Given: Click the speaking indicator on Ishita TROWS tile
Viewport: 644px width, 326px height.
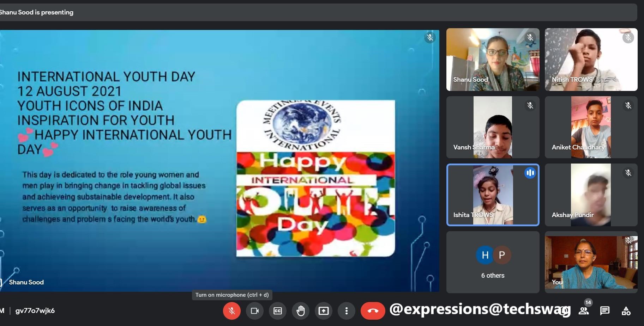Looking at the screenshot, I should [530, 173].
